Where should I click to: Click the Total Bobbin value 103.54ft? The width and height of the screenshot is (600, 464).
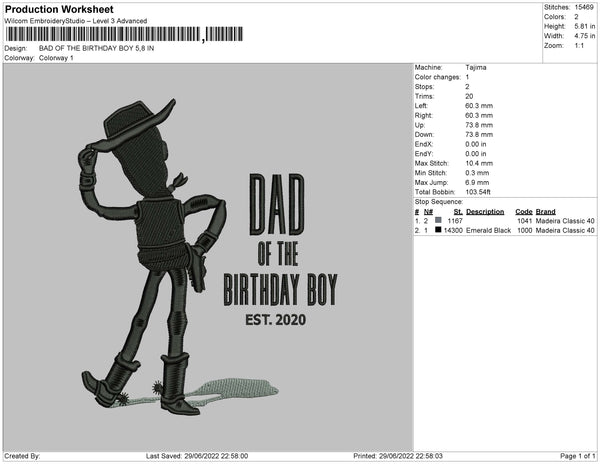[478, 192]
